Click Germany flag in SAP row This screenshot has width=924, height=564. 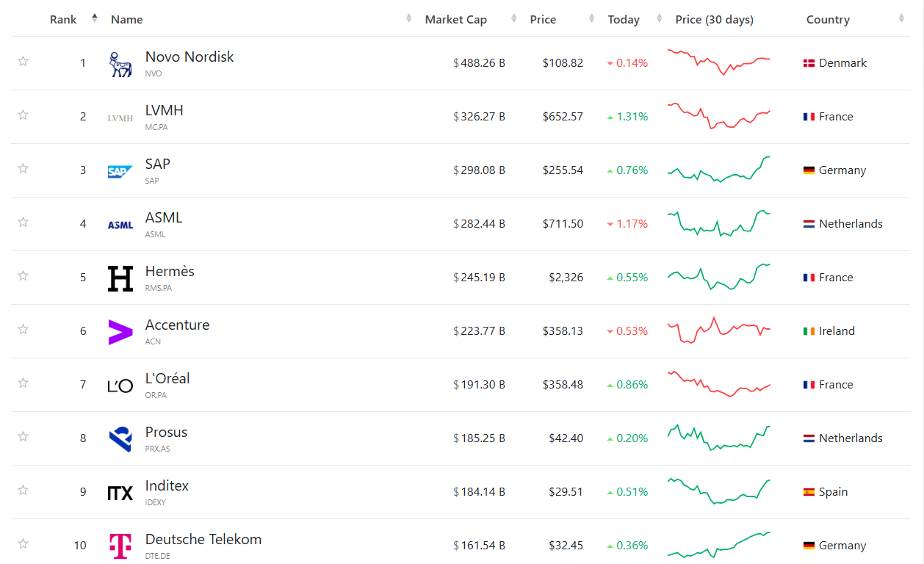tap(809, 170)
